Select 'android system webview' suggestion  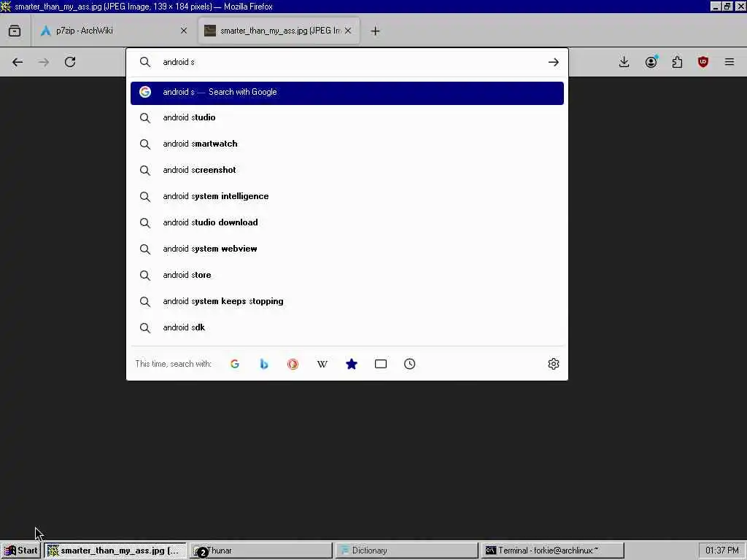[347, 249]
